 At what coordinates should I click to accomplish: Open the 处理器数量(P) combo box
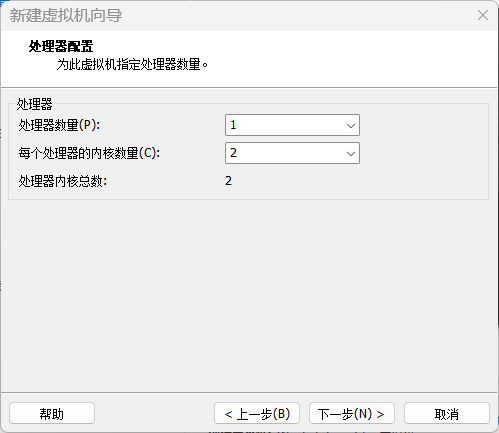[x=292, y=125]
